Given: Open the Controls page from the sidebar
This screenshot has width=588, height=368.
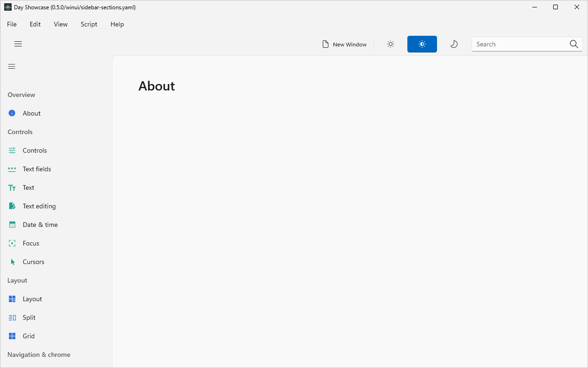Looking at the screenshot, I should (x=35, y=150).
